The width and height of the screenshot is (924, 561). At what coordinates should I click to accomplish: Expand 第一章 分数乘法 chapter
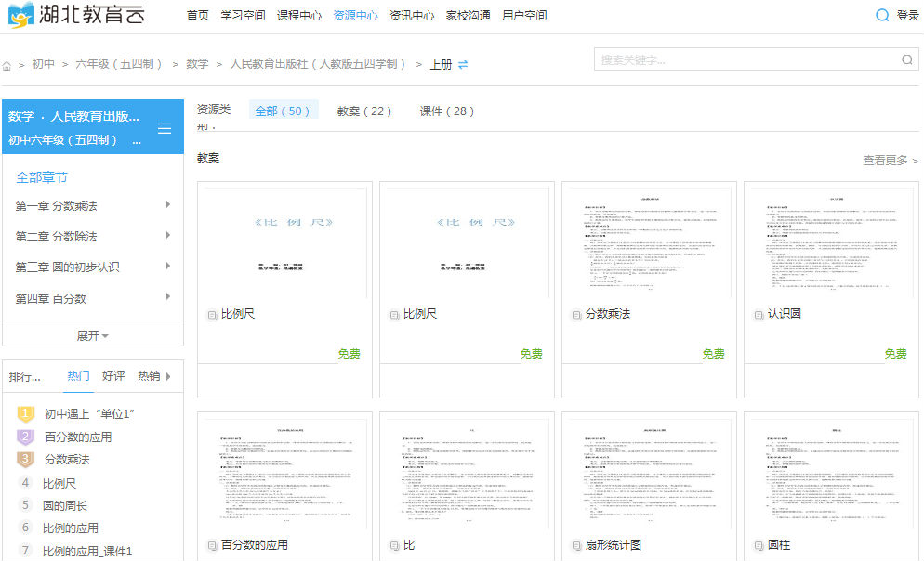coord(168,205)
